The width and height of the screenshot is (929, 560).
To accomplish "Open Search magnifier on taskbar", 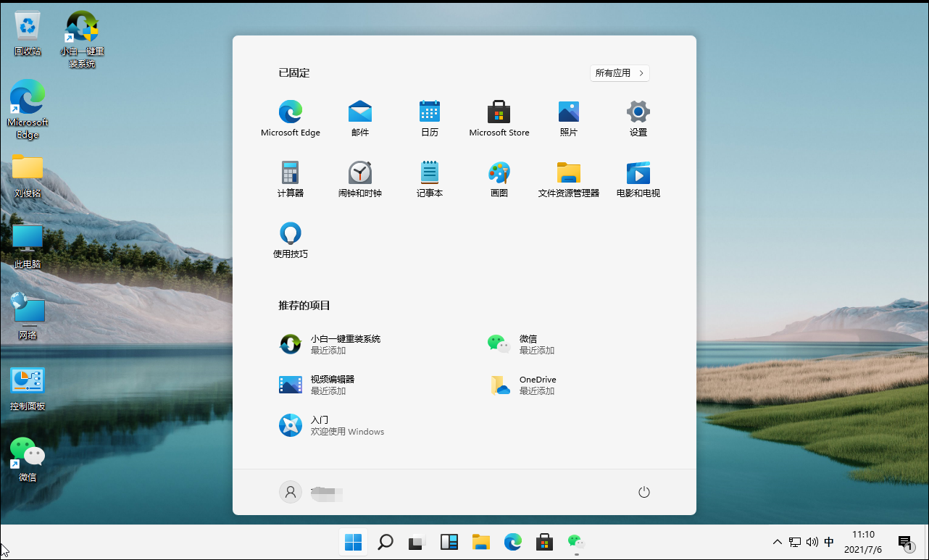I will (386, 542).
